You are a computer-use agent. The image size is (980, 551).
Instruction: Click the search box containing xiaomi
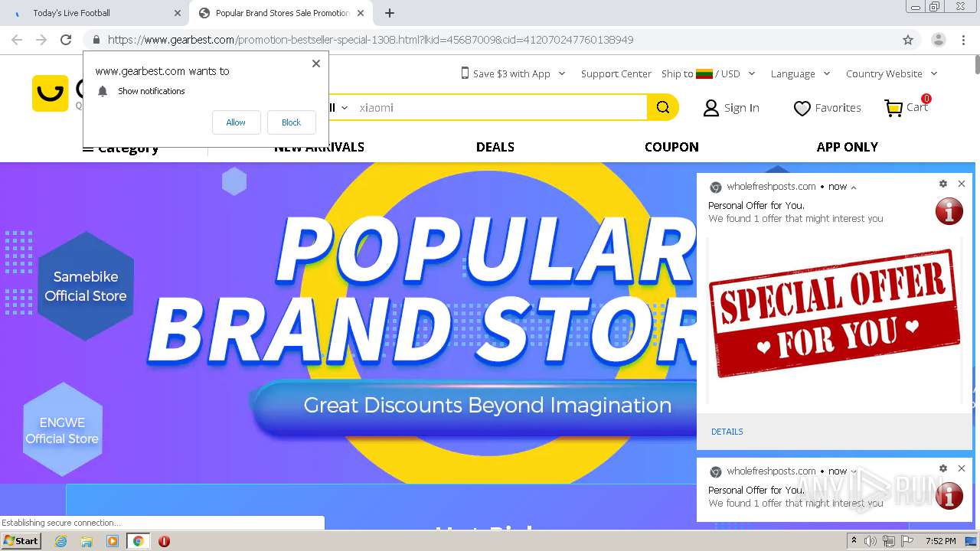point(501,108)
